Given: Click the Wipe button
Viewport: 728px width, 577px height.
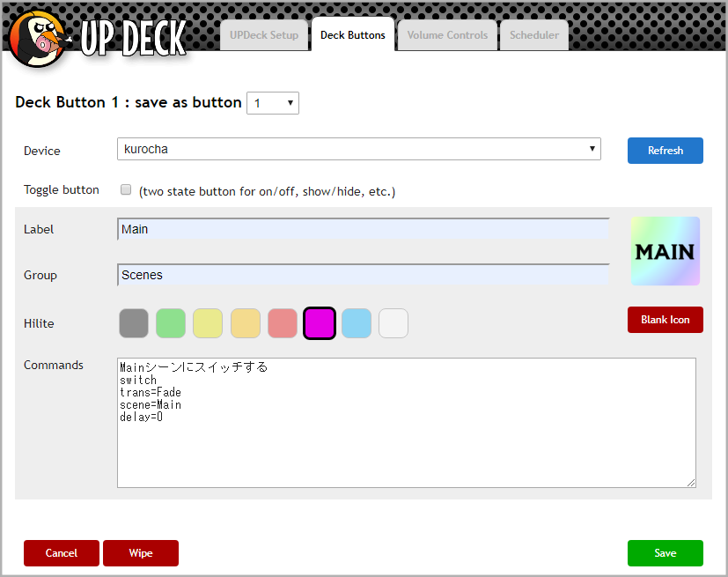Looking at the screenshot, I should pos(141,553).
